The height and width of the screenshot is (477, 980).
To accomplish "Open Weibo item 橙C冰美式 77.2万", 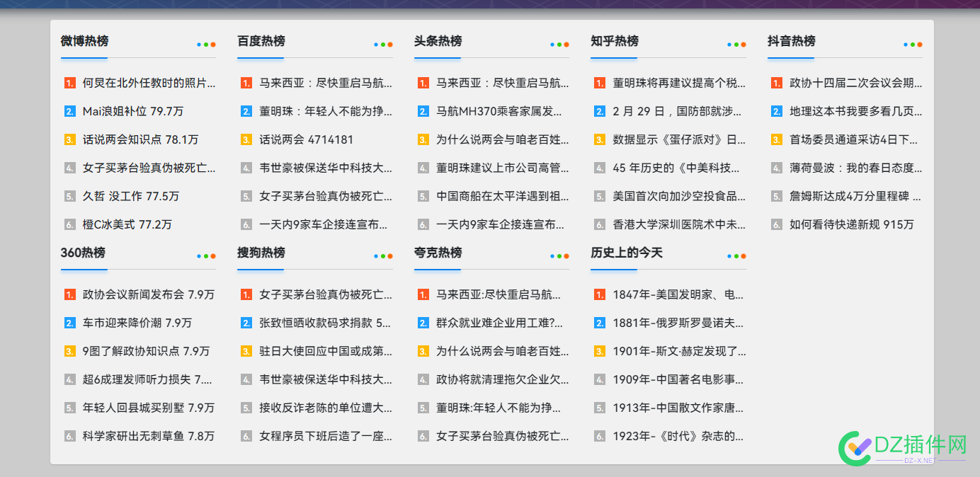I will pos(127,224).
